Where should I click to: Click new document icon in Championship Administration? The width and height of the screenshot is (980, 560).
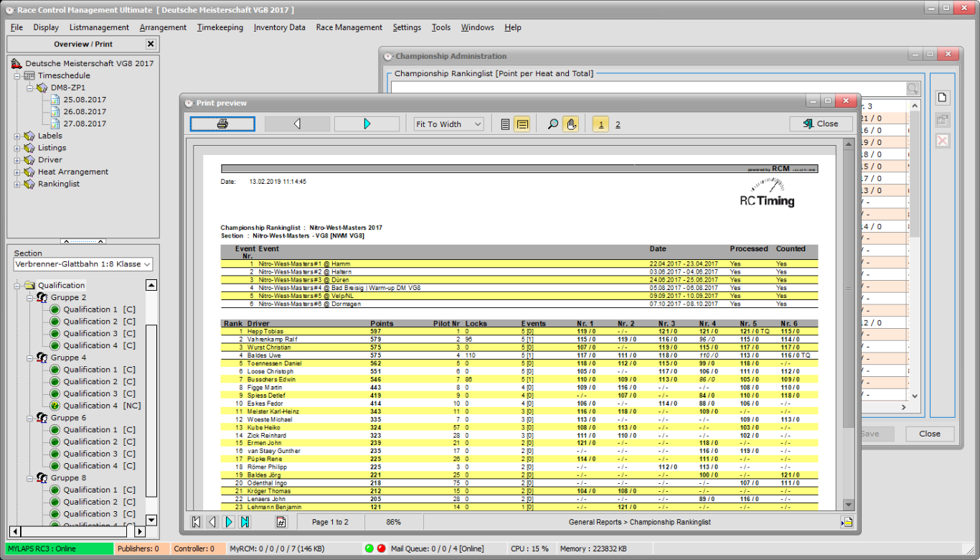[942, 98]
